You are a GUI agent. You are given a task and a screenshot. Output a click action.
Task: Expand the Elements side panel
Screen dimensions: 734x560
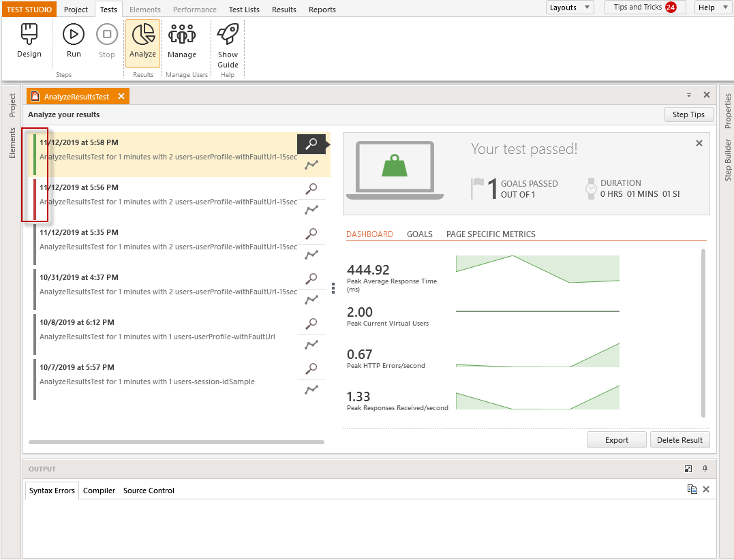coord(12,142)
